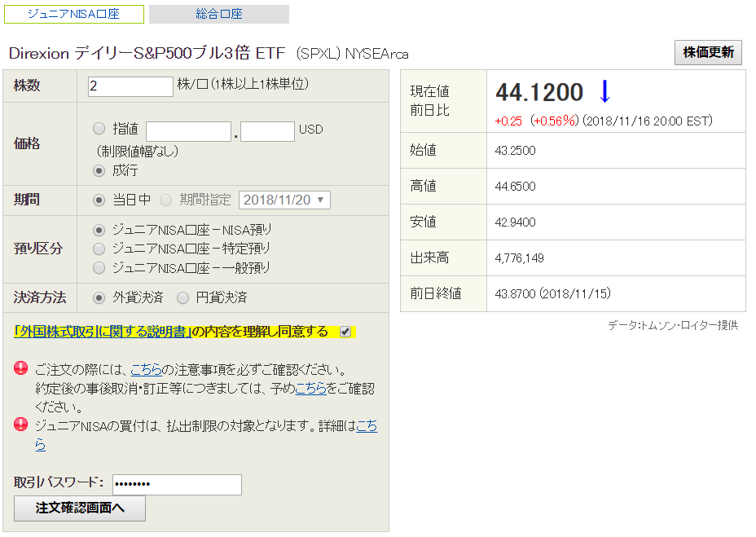Click the Direxion デイリーS&P500ブル3倍 ETF title

click(147, 53)
